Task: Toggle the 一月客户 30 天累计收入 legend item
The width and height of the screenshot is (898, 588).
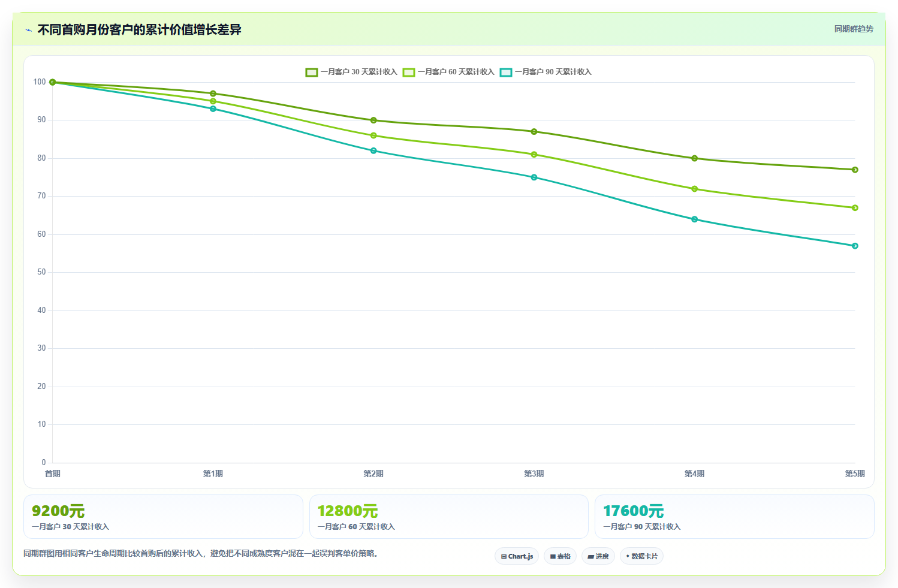Action: 351,72
